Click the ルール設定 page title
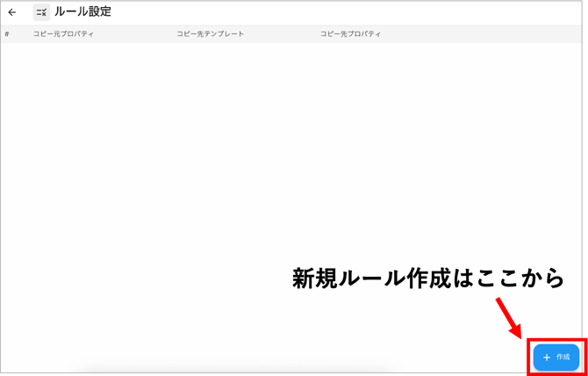Screen dimensions: 588x376 pos(82,12)
